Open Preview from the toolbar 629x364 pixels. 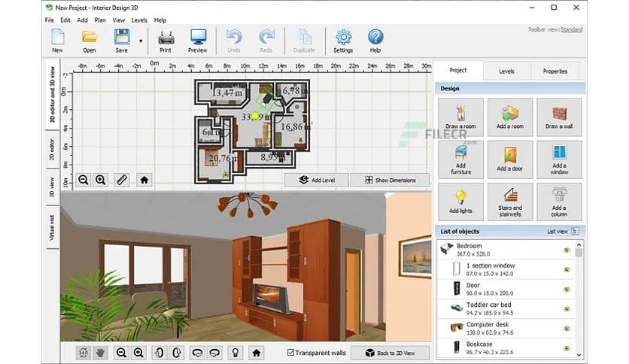pos(198,41)
